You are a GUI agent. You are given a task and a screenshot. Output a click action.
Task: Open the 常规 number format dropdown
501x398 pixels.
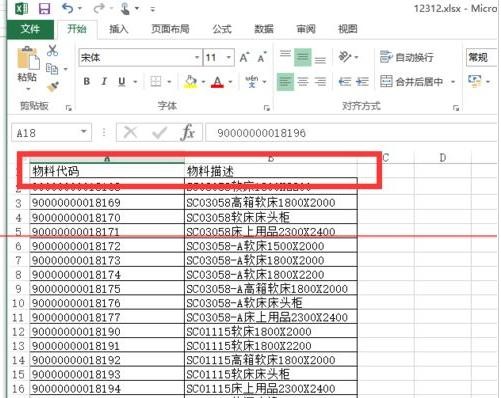[482, 58]
